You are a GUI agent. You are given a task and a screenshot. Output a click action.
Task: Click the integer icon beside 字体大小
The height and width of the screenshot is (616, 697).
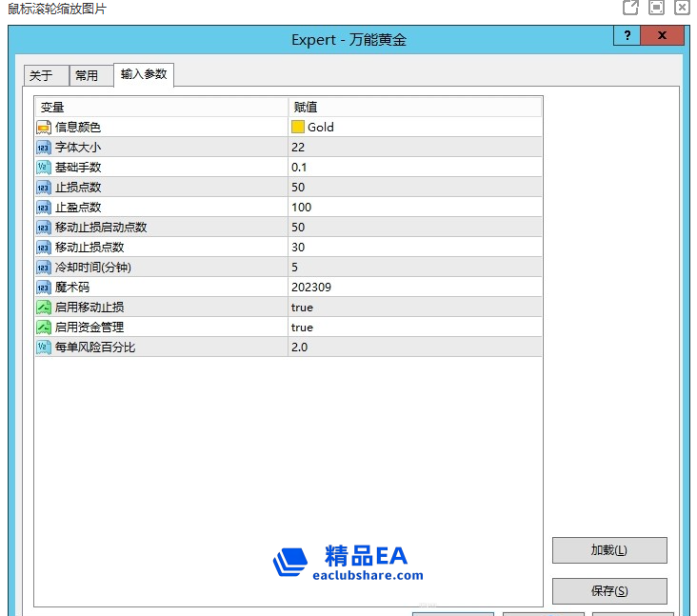coord(44,148)
